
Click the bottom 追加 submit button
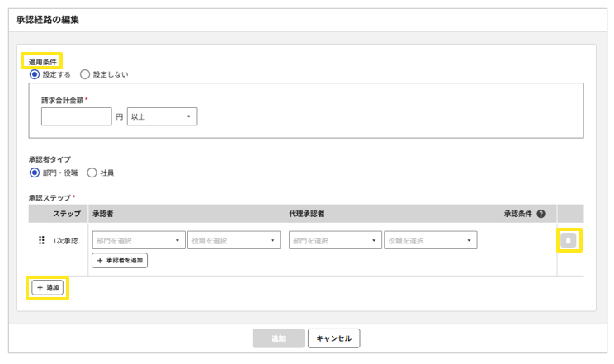278,338
